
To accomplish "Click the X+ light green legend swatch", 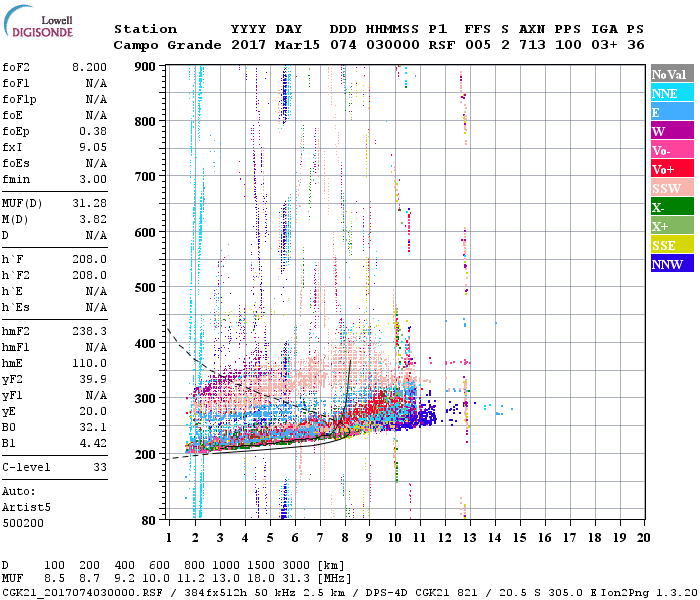I will click(x=672, y=225).
